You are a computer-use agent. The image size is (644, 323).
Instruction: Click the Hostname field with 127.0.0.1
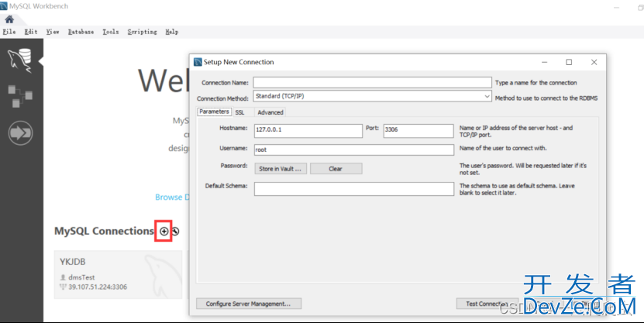[x=308, y=130]
